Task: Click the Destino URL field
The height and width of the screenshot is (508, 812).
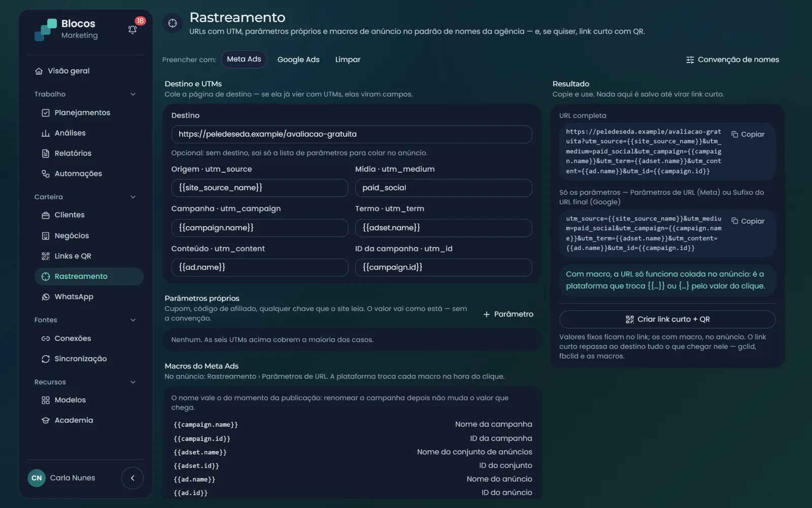Action: coord(352,134)
